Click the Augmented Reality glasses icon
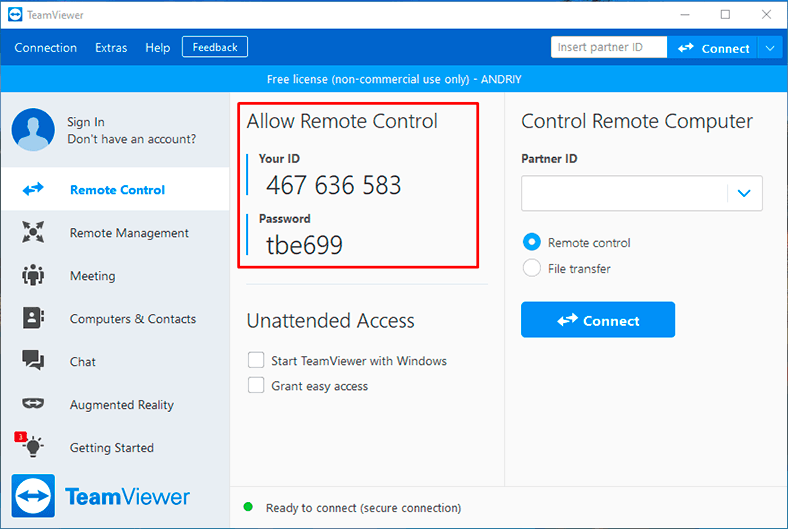 click(33, 403)
